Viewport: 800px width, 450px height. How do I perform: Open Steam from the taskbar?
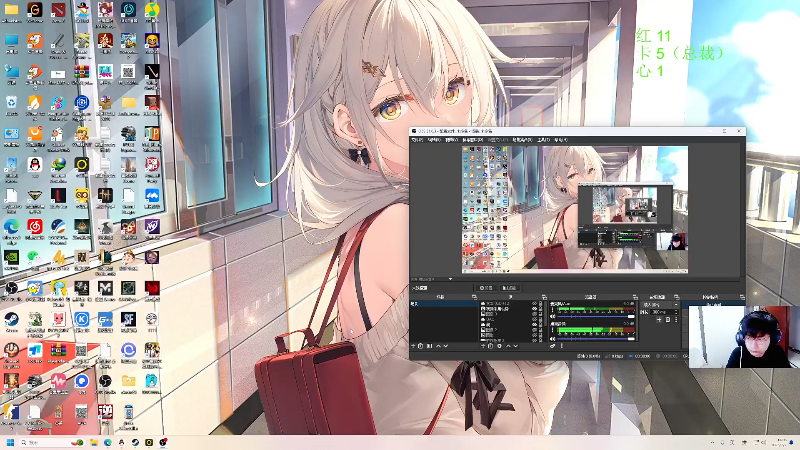[135, 442]
